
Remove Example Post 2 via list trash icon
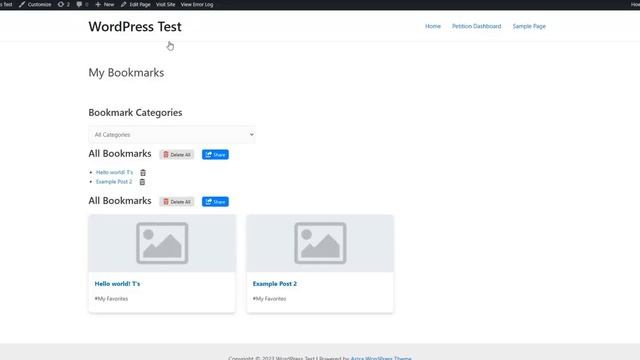point(142,182)
